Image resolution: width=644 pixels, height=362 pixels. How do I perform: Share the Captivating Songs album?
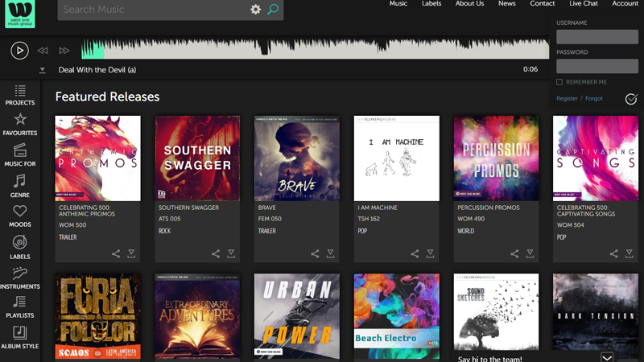pyautogui.click(x=613, y=253)
